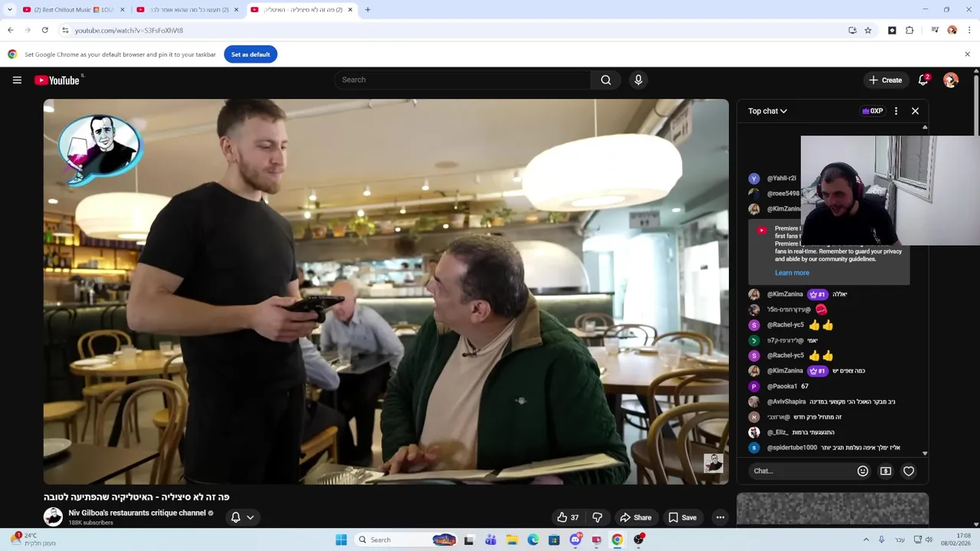
Task: Open Microsoft Edge from taskbar
Action: click(x=533, y=540)
